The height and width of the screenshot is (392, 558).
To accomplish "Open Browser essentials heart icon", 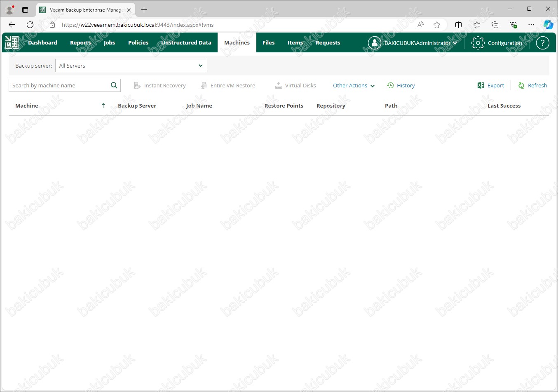I will [x=513, y=25].
